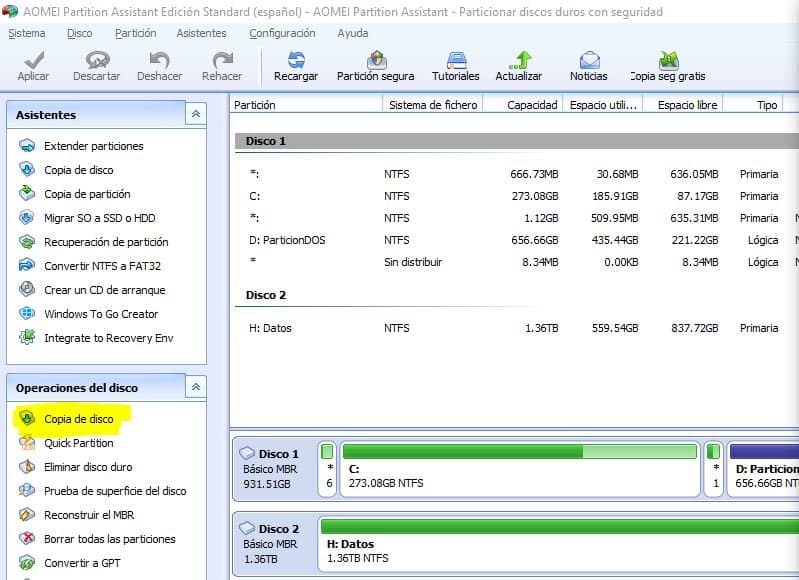
Task: Select the C: partition bar in disk map
Action: click(x=520, y=469)
